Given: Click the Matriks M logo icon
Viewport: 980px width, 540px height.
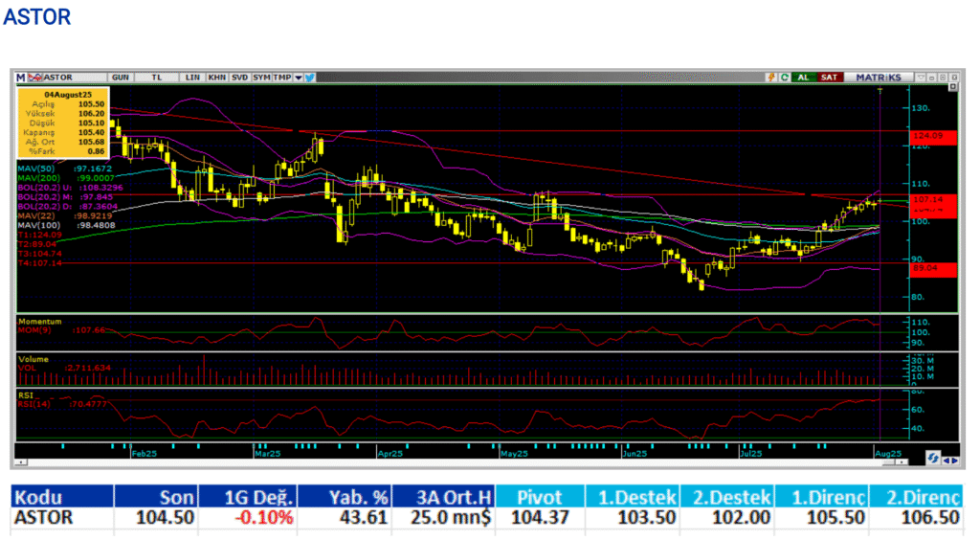Looking at the screenshot, I should pyautogui.click(x=21, y=78).
